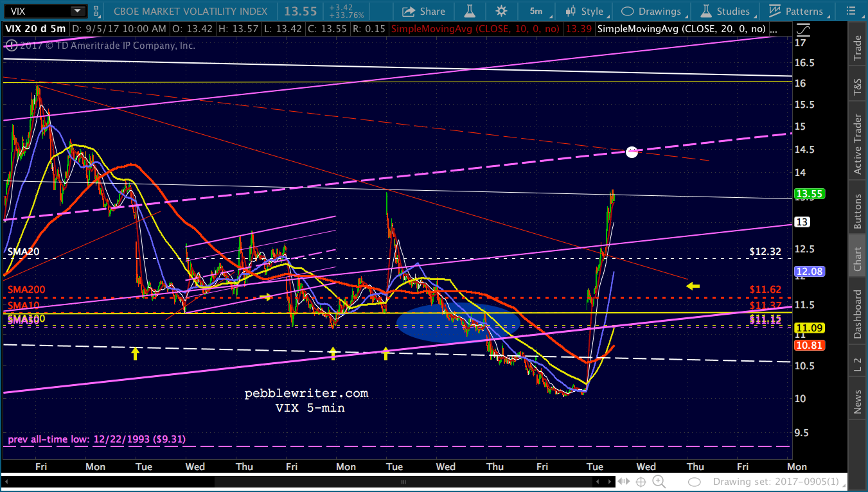Click the VIX 20 d 5m chart title
Image resolution: width=868 pixels, height=492 pixels.
35,29
